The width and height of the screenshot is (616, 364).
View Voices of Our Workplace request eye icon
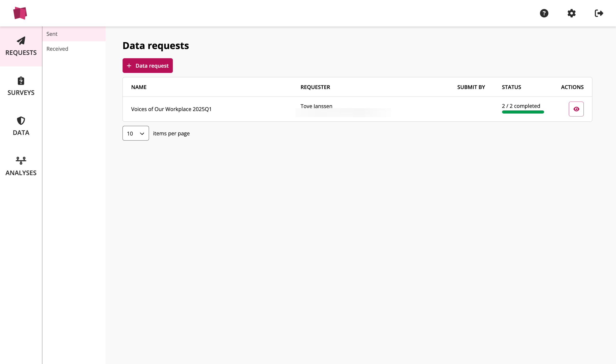[576, 109]
